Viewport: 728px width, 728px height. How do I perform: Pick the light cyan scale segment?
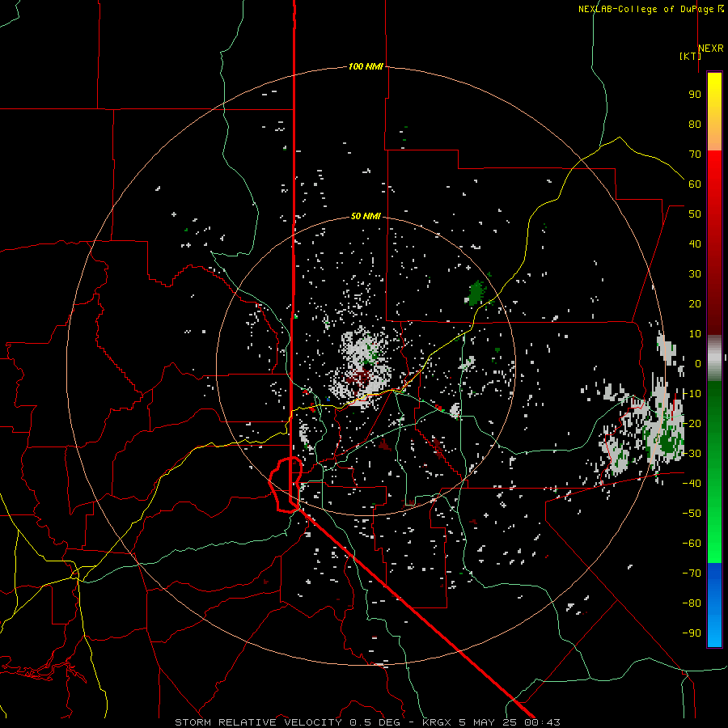coord(714,632)
